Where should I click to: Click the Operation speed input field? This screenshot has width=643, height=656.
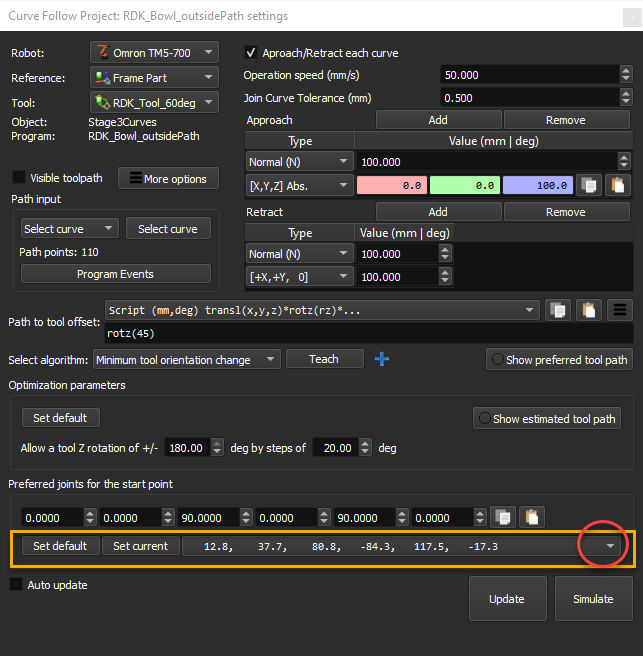click(536, 75)
